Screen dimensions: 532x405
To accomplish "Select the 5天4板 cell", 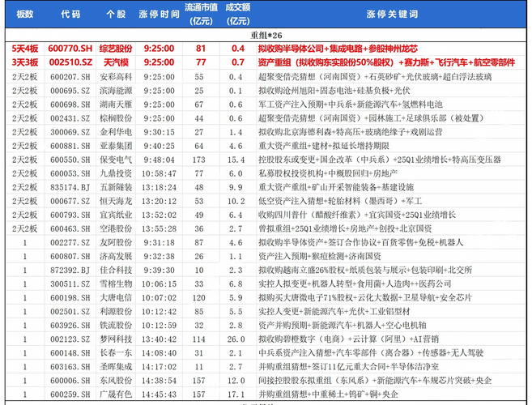I will (x=25, y=49).
